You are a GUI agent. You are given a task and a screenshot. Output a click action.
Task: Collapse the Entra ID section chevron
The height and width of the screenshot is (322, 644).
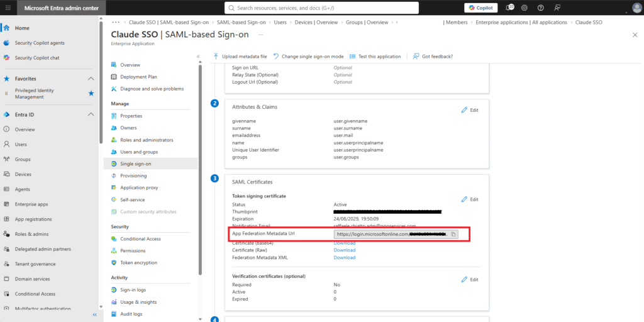click(91, 114)
